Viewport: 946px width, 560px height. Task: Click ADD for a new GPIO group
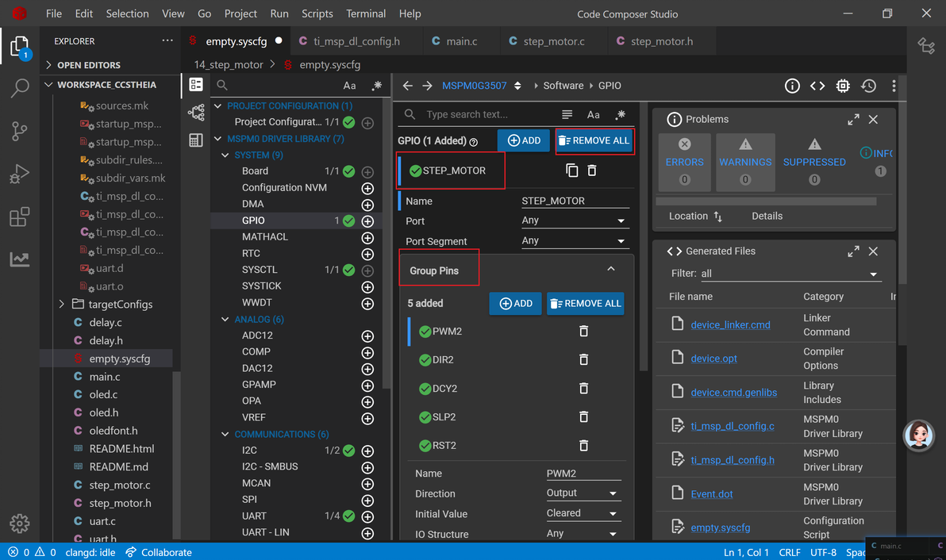click(x=524, y=140)
